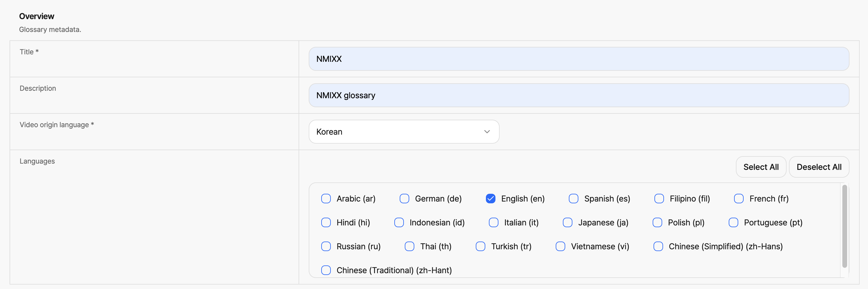Click the 'Languages' row label

click(37, 161)
